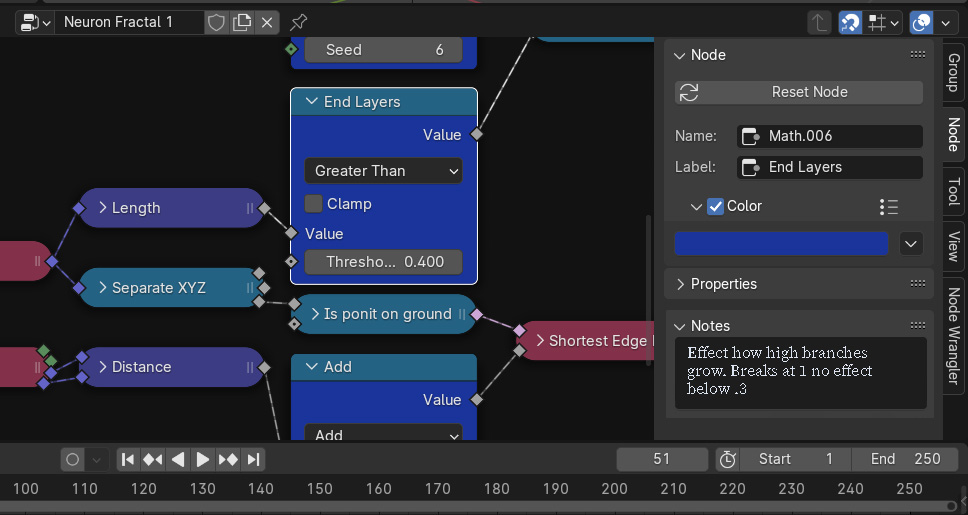
Task: Collapse the End Layers node
Action: point(312,101)
